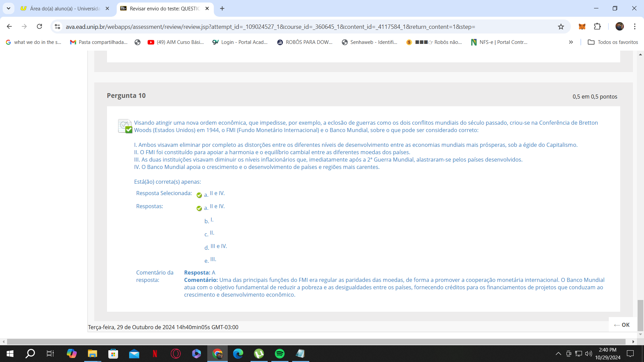This screenshot has height=362, width=644.
Task: Click the horizontal scrollbar at the bottom
Action: 315,342
